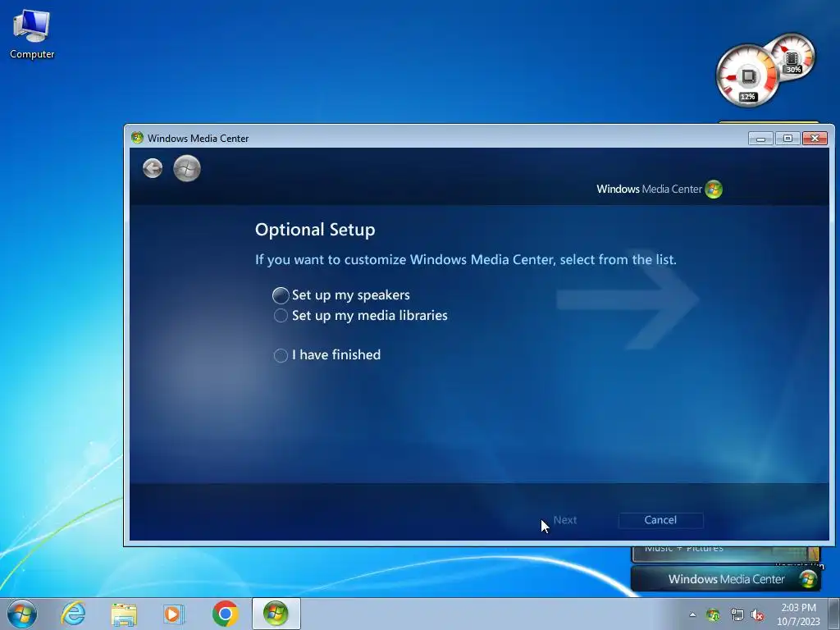The image size is (840, 630).
Task: Click Windows Media Center title bar icon
Action: (137, 138)
